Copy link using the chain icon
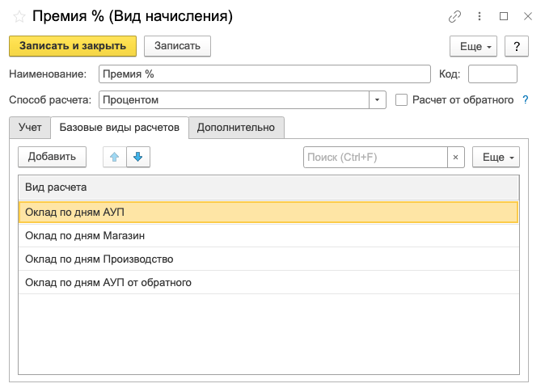Image resolution: width=545 pixels, height=392 pixels. pyautogui.click(x=454, y=16)
